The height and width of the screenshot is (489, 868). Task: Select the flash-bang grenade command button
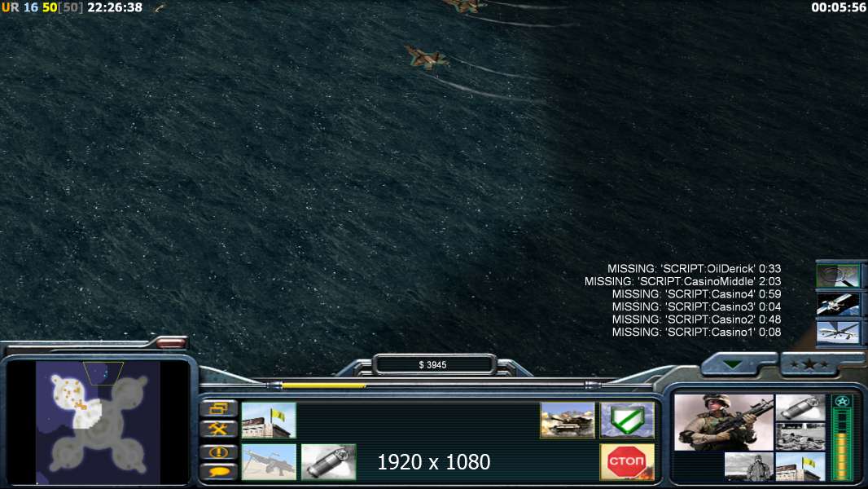(x=328, y=462)
